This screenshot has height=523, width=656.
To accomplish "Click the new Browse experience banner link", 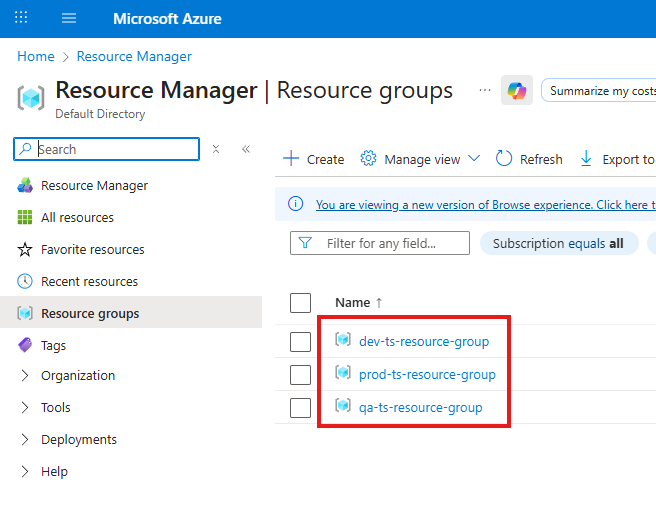I will click(x=486, y=205).
